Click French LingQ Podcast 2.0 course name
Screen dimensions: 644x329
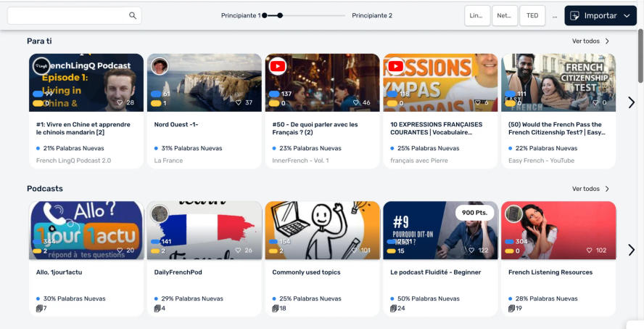73,161
